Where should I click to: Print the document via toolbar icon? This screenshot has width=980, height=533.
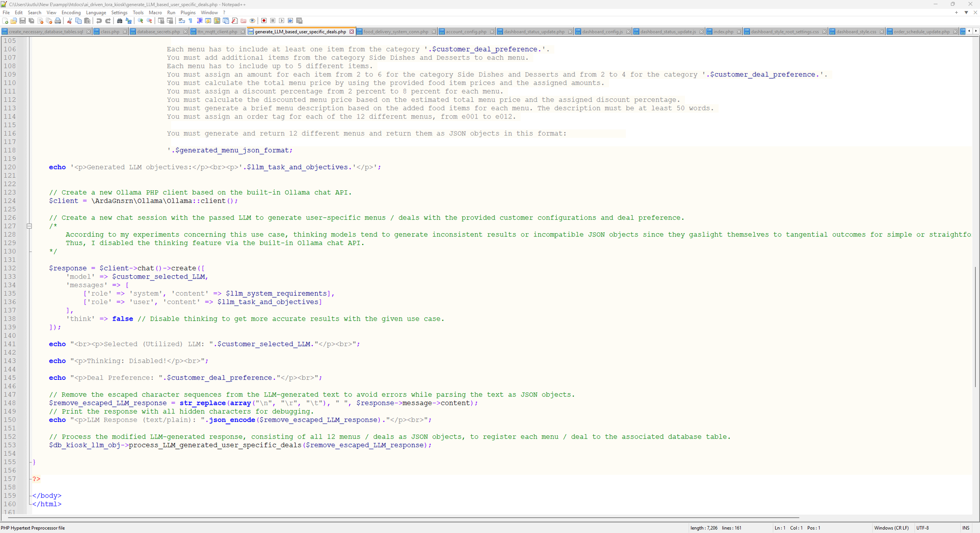(58, 21)
